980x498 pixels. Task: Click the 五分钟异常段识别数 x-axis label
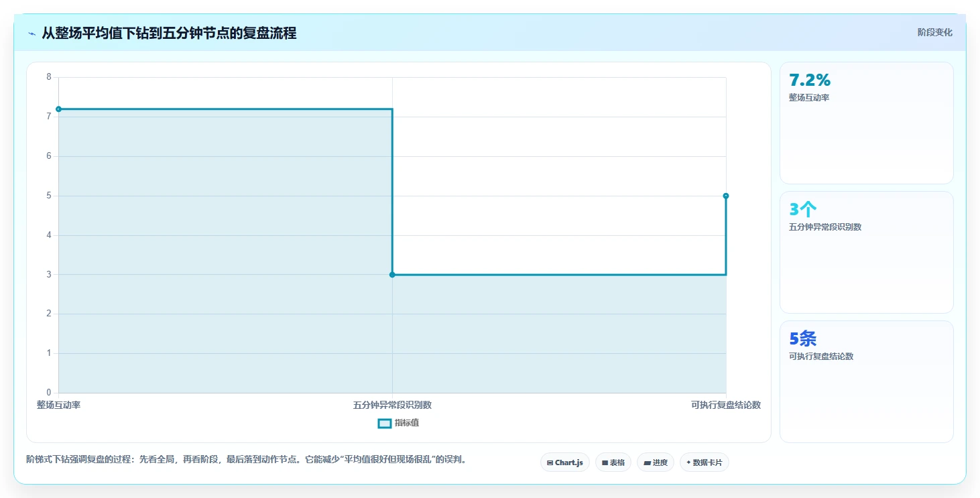pos(392,405)
